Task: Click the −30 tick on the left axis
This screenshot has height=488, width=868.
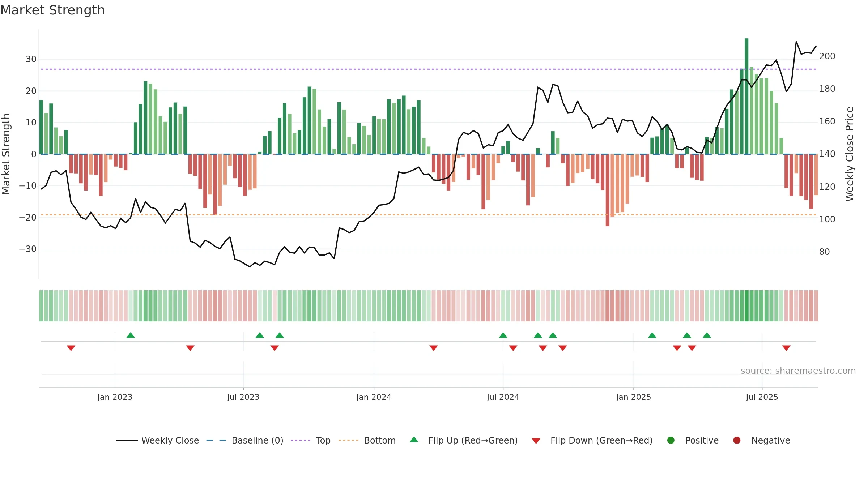Action: point(28,249)
